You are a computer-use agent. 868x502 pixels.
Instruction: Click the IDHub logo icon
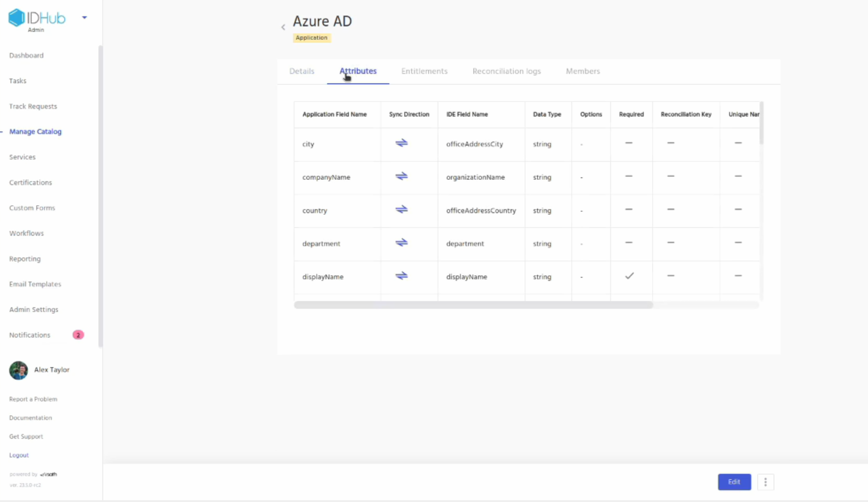(17, 18)
